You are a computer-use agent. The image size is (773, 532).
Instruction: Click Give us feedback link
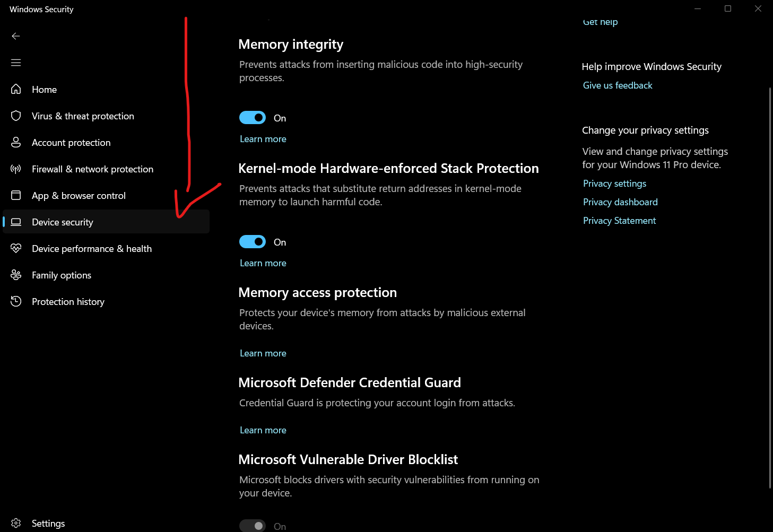pyautogui.click(x=618, y=85)
